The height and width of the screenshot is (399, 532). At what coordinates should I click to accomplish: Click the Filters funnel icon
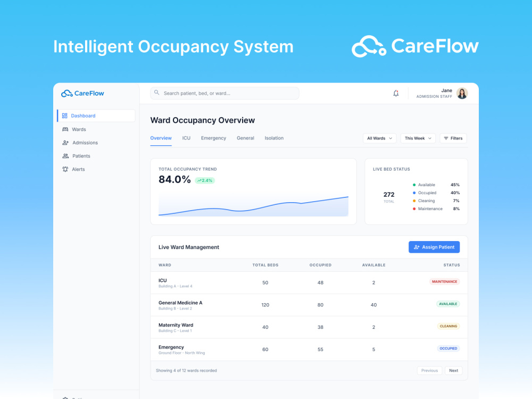tap(446, 138)
